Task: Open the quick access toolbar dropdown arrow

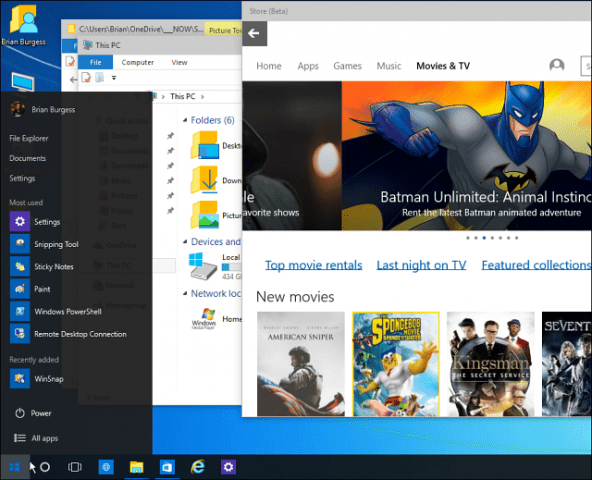Action: [x=114, y=78]
